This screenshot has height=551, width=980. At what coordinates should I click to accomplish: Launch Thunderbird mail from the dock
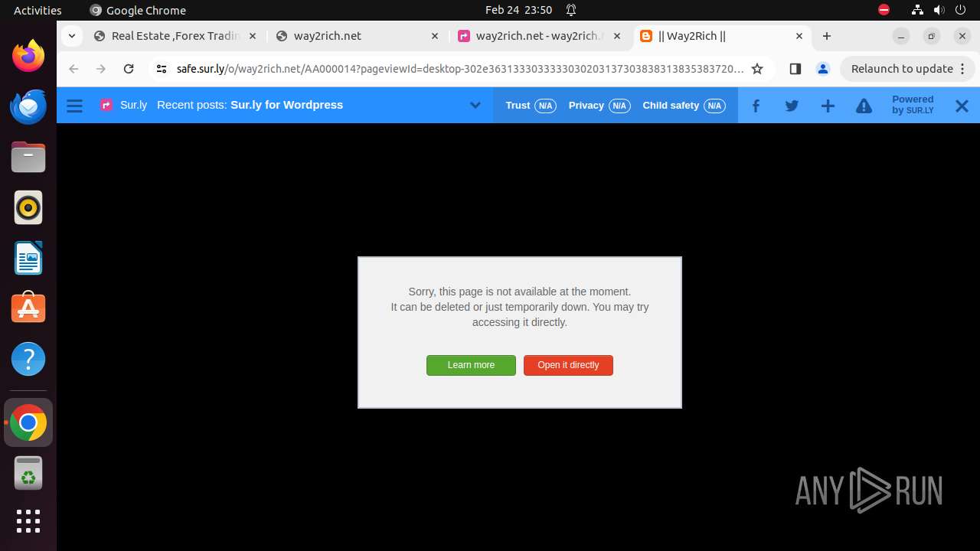pos(28,106)
